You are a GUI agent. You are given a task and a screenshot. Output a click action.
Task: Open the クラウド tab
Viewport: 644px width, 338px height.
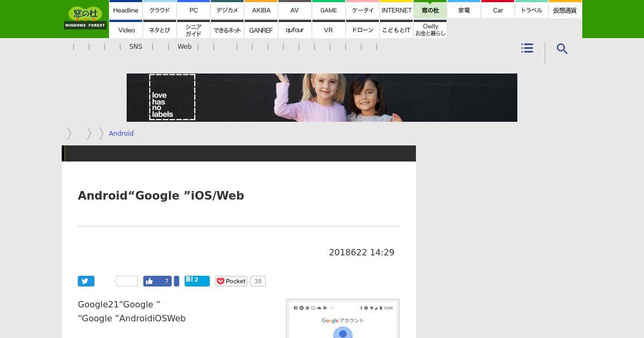(x=159, y=10)
